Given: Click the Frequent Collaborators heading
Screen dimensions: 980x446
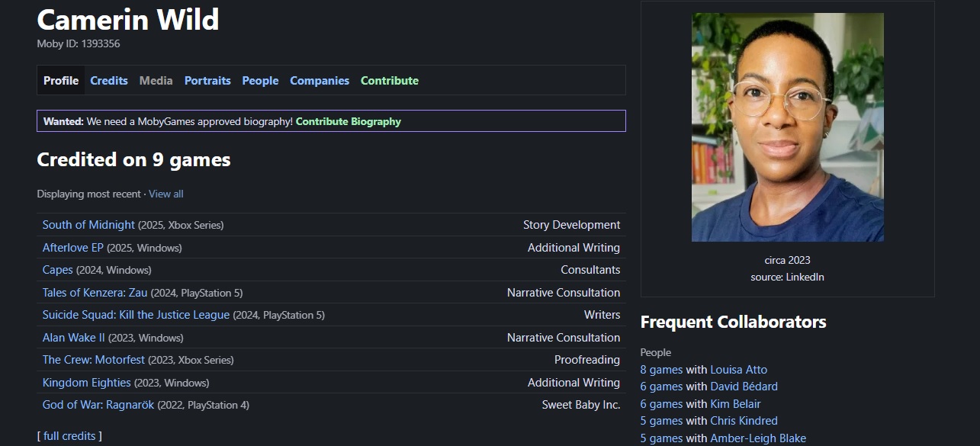Looking at the screenshot, I should coord(734,322).
